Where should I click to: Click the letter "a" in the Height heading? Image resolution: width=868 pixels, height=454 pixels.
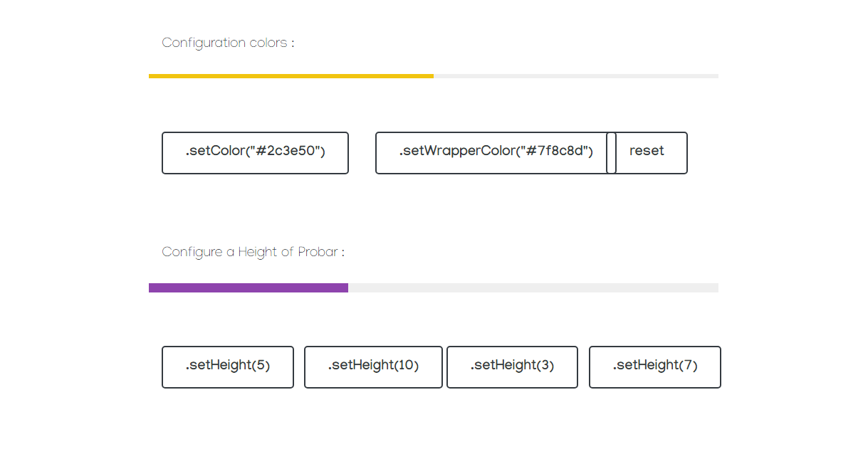[x=231, y=253]
